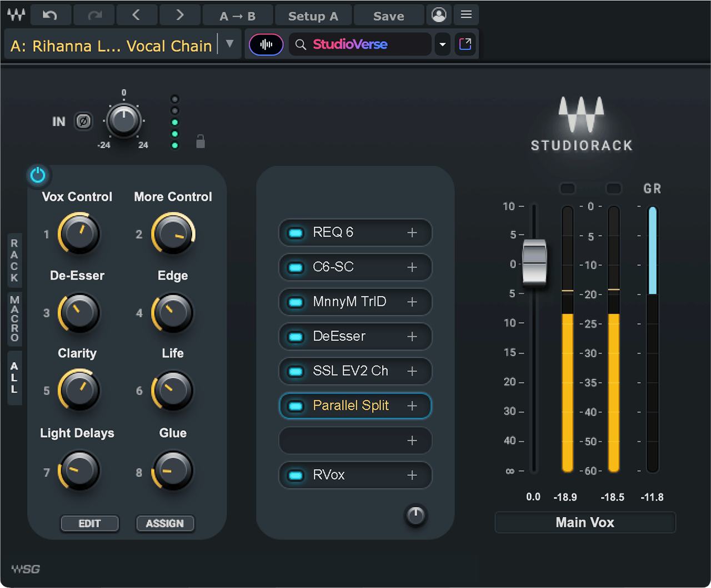
Task: Click the Save button
Action: pos(388,15)
